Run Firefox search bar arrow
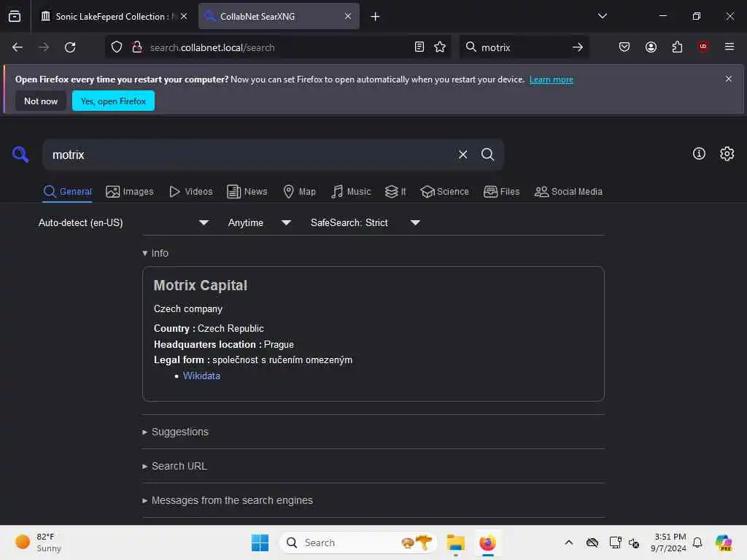The height and width of the screenshot is (560, 747). (578, 47)
